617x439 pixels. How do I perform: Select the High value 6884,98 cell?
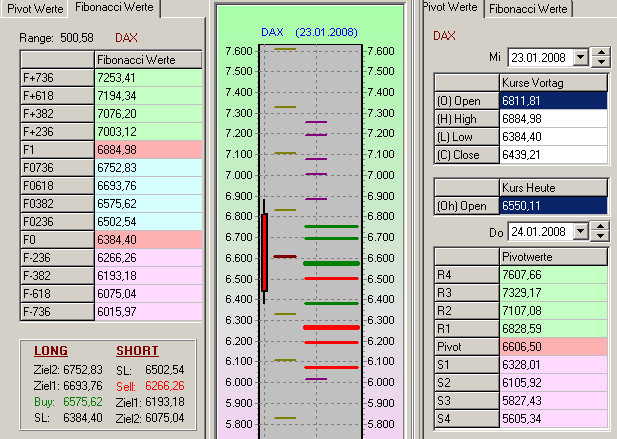coord(553,119)
